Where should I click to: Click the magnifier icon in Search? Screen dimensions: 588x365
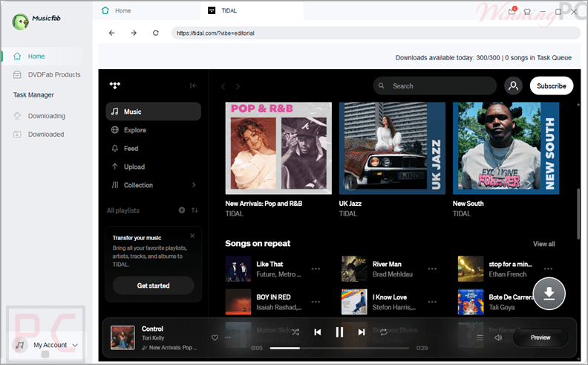click(x=382, y=85)
